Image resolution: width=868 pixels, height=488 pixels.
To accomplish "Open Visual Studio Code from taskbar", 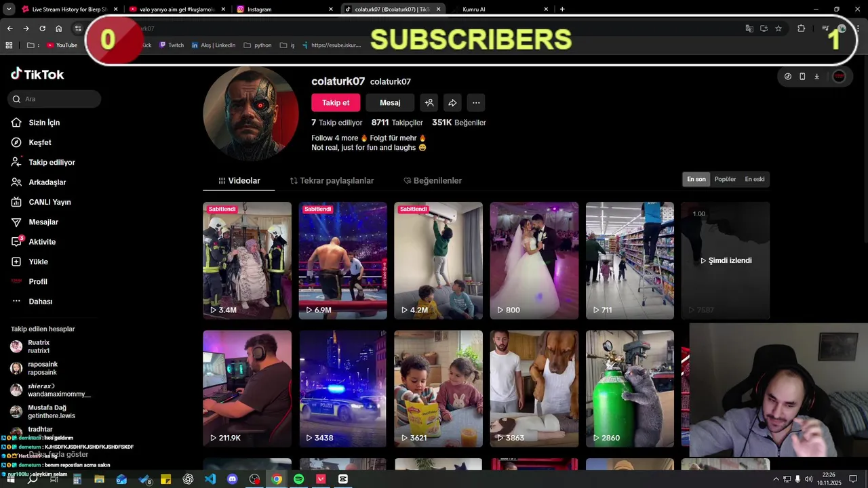I will tap(210, 479).
